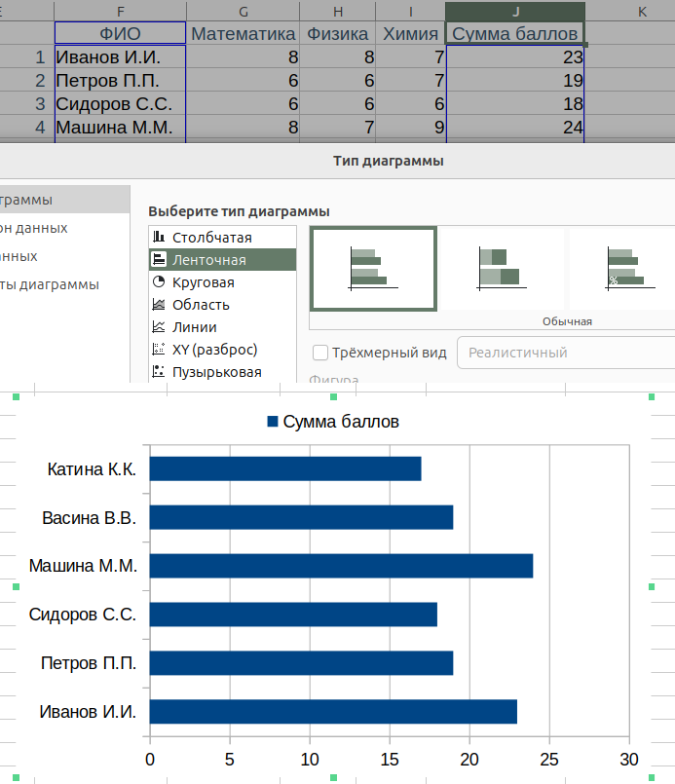Click the Сумма баллов header cell
This screenshot has height=784, width=675.
coord(515,34)
